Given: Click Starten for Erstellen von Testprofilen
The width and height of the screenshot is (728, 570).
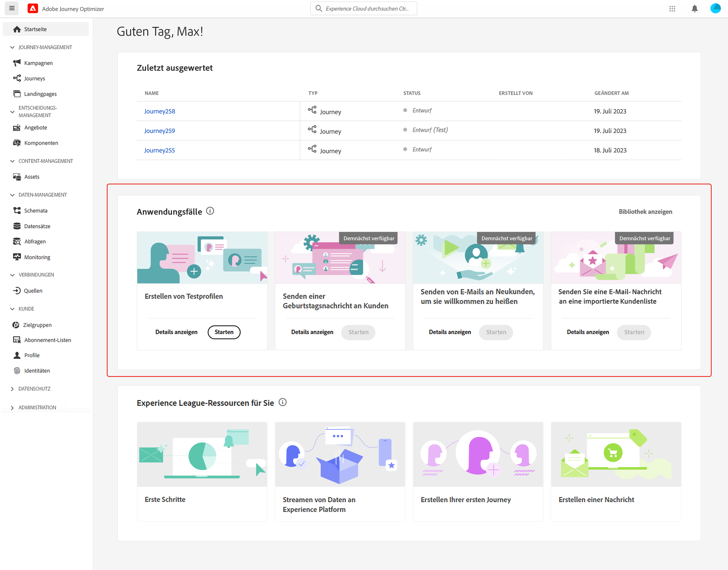Looking at the screenshot, I should [224, 332].
